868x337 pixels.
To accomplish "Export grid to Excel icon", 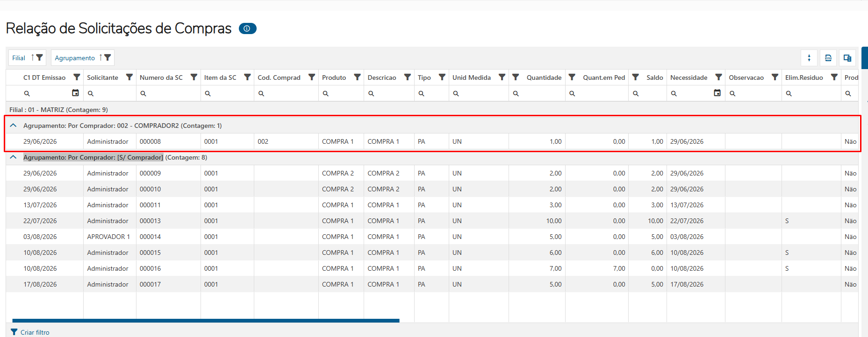I will pos(828,58).
